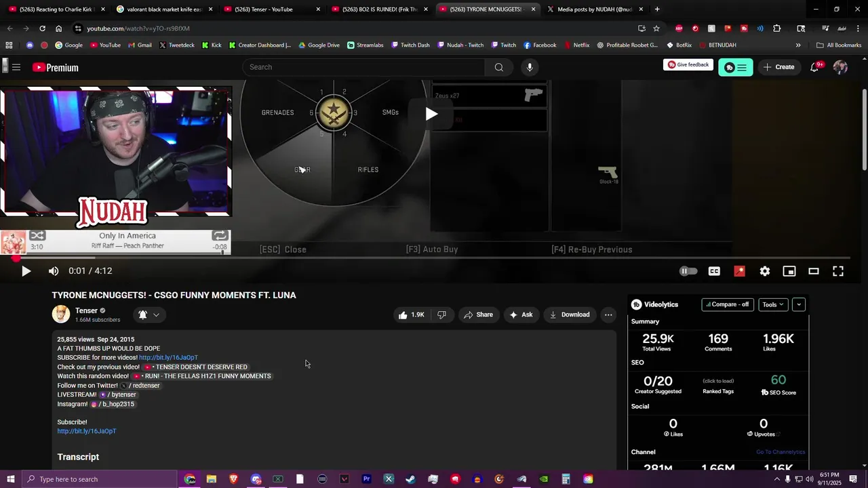
Task: Switch to Reacting to Charlie Kirk tab
Action: pyautogui.click(x=56, y=9)
